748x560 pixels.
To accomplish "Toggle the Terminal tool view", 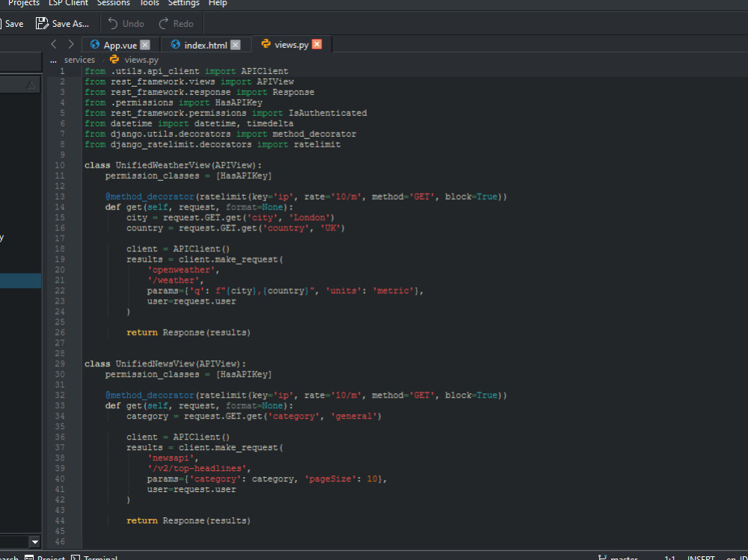I will (94, 557).
